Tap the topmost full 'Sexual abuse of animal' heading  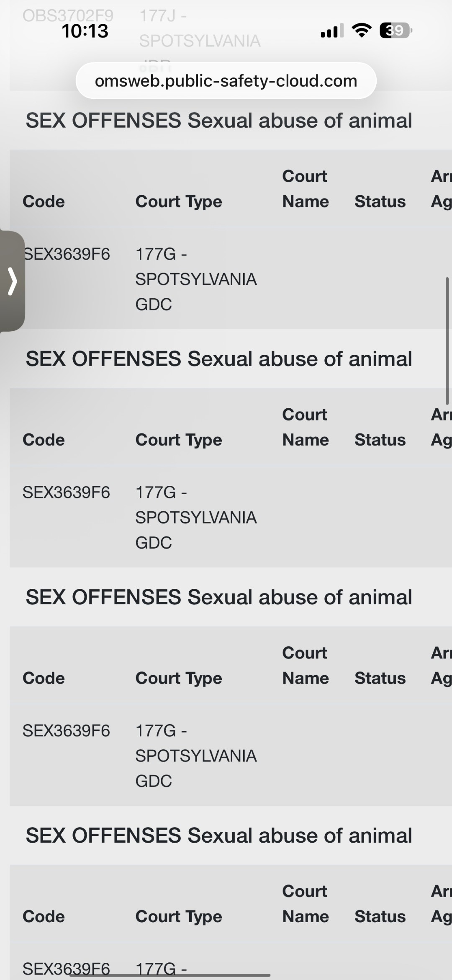[219, 121]
